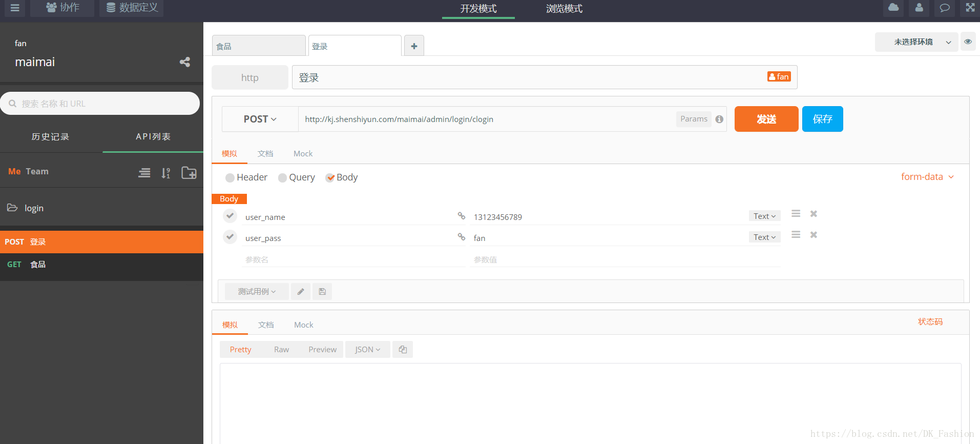The image size is (980, 444).
Task: Select the Team filter
Action: (x=37, y=171)
